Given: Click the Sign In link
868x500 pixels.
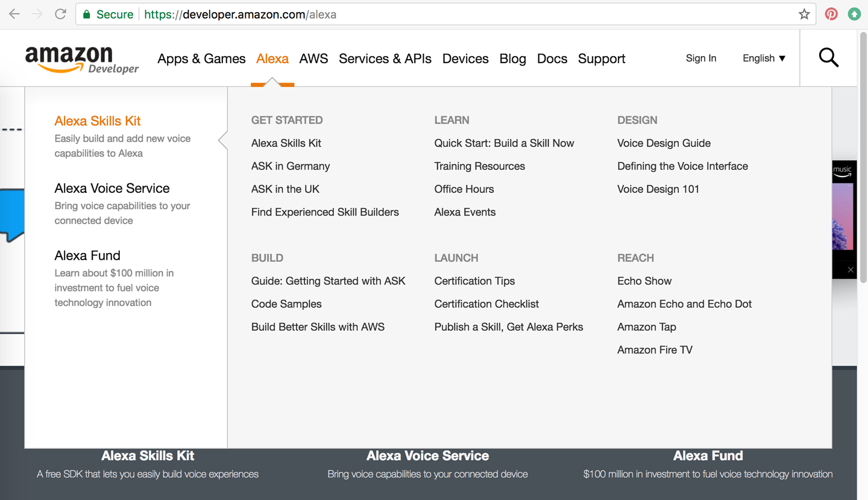Looking at the screenshot, I should (701, 58).
